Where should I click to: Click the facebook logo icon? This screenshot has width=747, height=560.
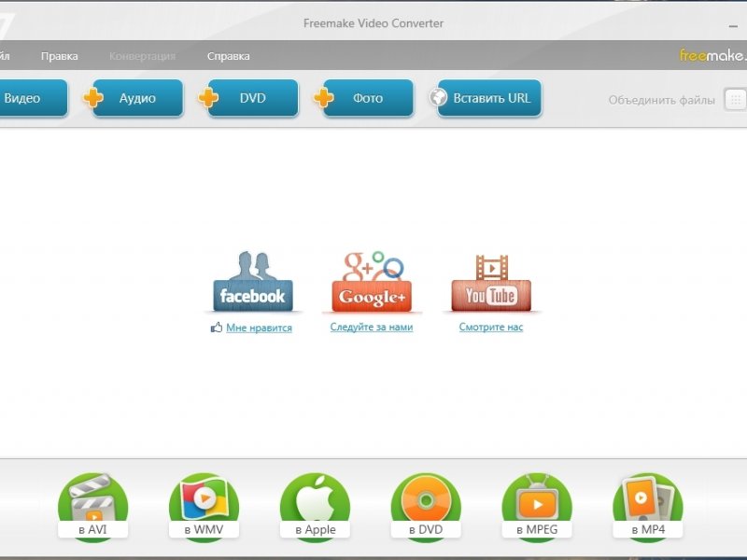tap(253, 282)
